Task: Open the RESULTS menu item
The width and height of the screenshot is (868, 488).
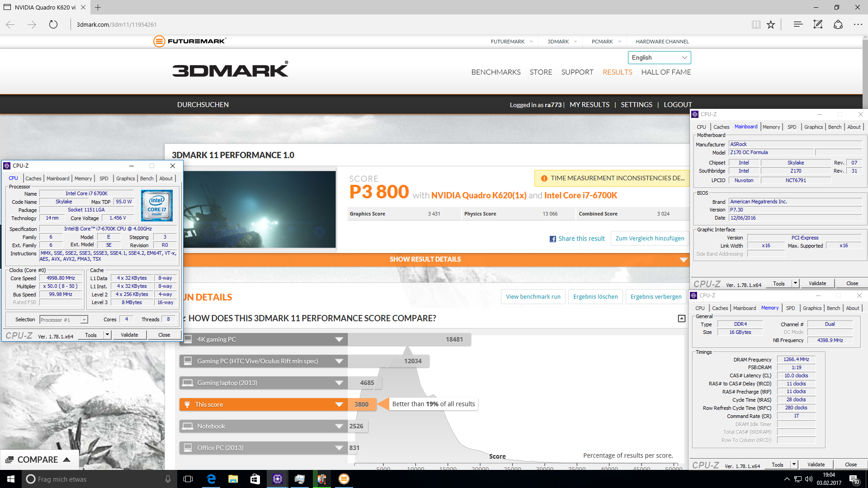Action: pyautogui.click(x=617, y=72)
